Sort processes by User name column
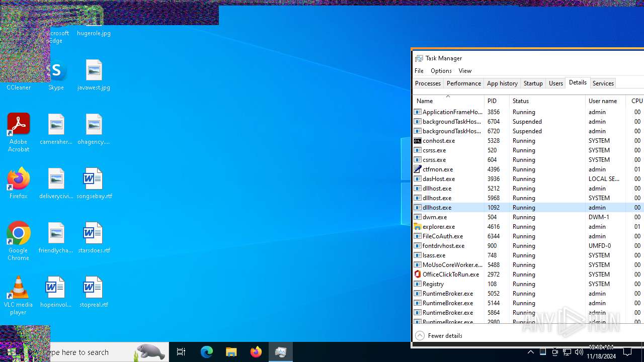The width and height of the screenshot is (644, 362). click(x=606, y=101)
